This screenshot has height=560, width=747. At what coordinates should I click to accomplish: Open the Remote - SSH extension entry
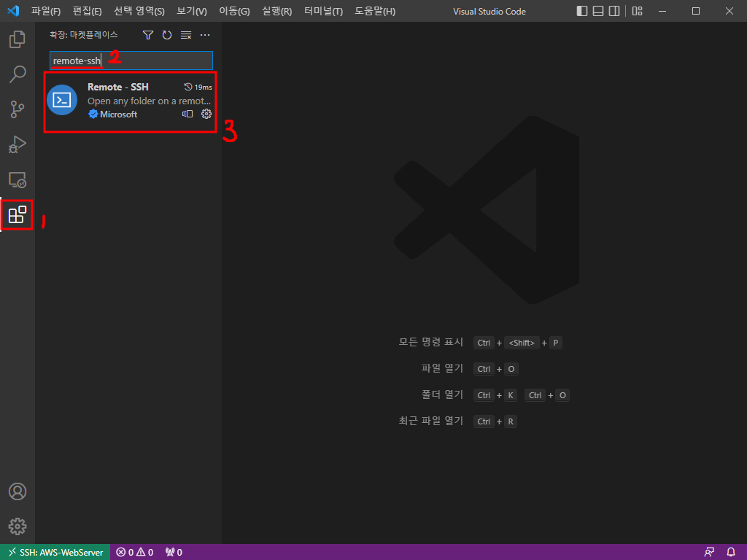coord(130,101)
